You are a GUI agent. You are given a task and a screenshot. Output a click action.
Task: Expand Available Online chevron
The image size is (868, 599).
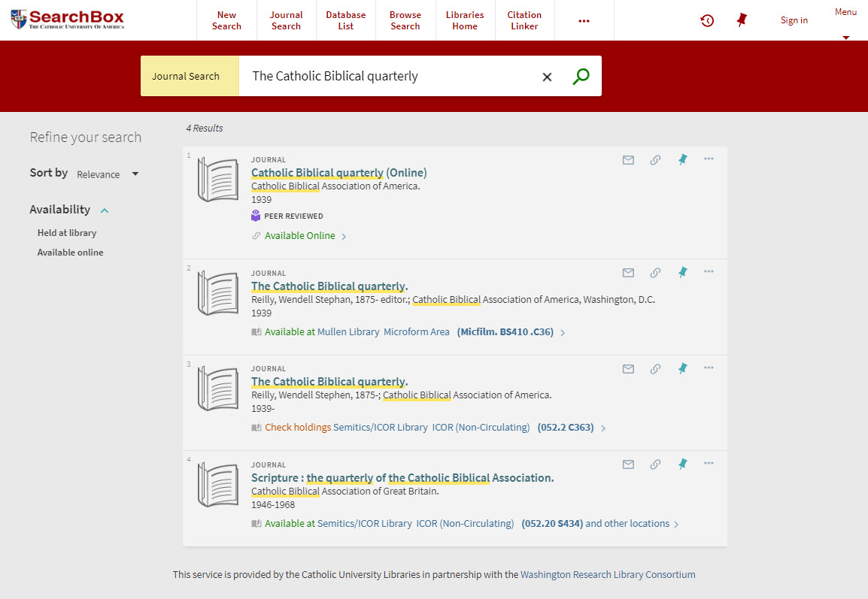point(344,237)
